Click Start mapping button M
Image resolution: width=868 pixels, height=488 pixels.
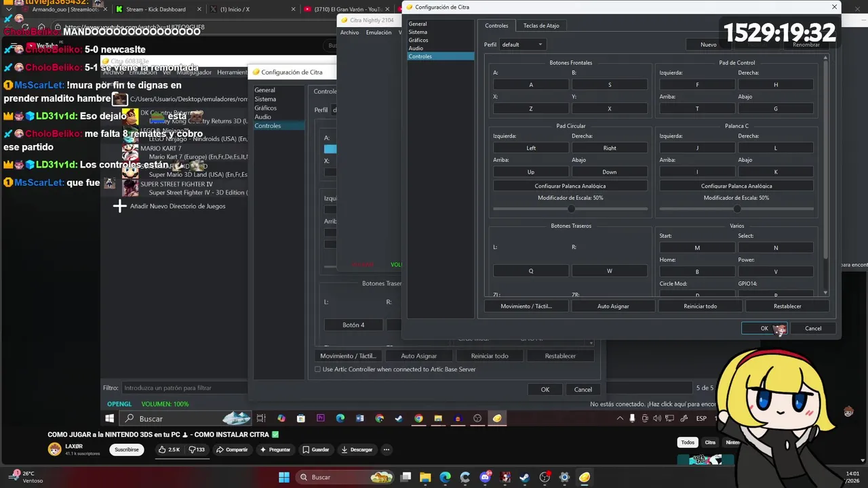pos(697,248)
